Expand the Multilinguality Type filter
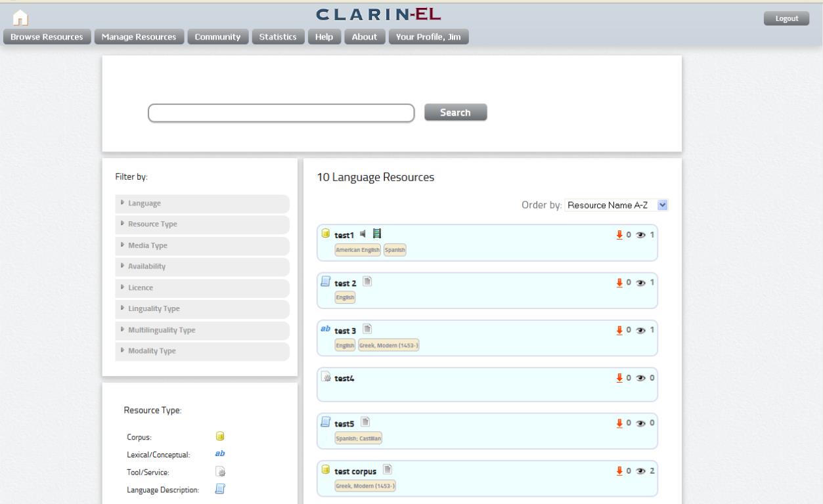 click(202, 329)
